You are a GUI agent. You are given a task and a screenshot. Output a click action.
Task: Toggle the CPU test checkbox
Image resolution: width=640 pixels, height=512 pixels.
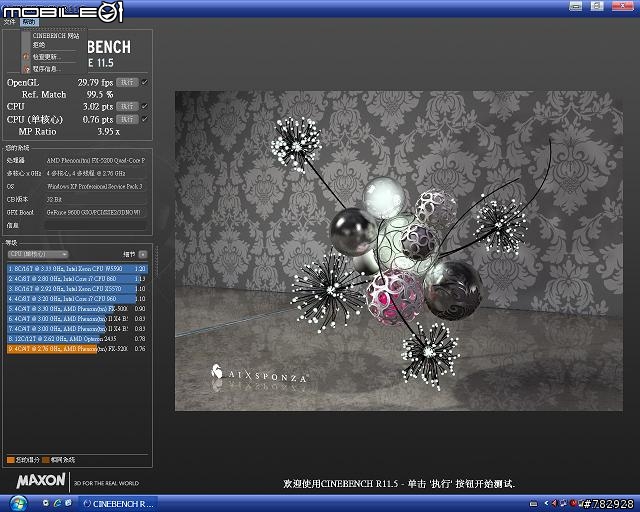pyautogui.click(x=144, y=106)
